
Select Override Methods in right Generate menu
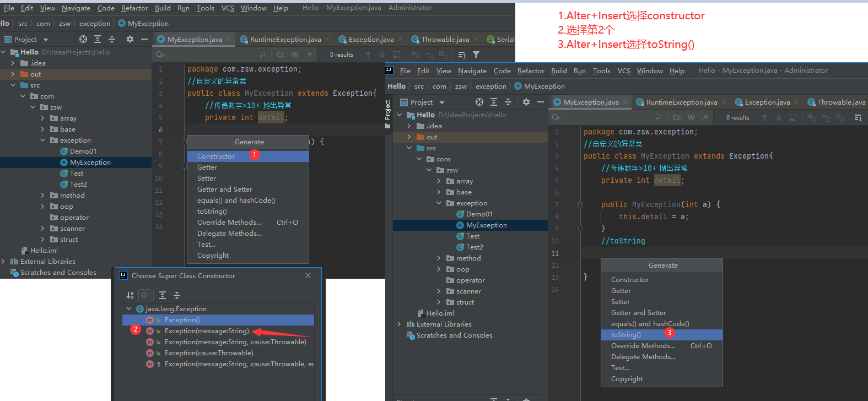(x=662, y=345)
